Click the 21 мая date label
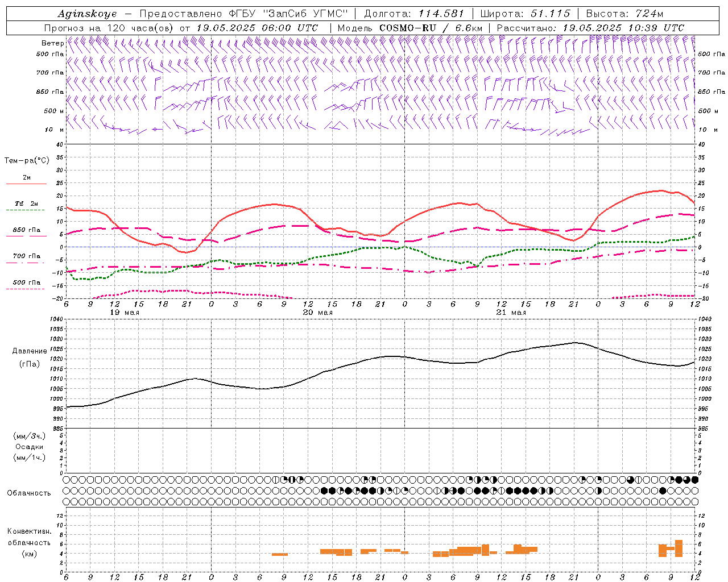Screen dimensions: 728x582 (511, 313)
